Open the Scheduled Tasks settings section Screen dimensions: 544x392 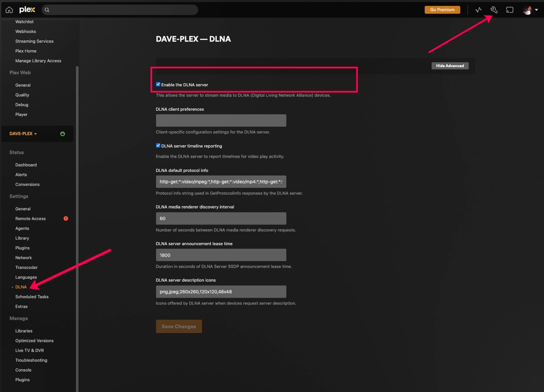[x=31, y=296]
